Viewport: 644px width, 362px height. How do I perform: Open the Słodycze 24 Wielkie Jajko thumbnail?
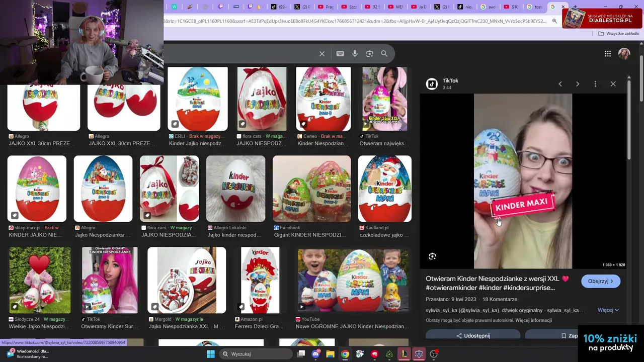click(40, 280)
